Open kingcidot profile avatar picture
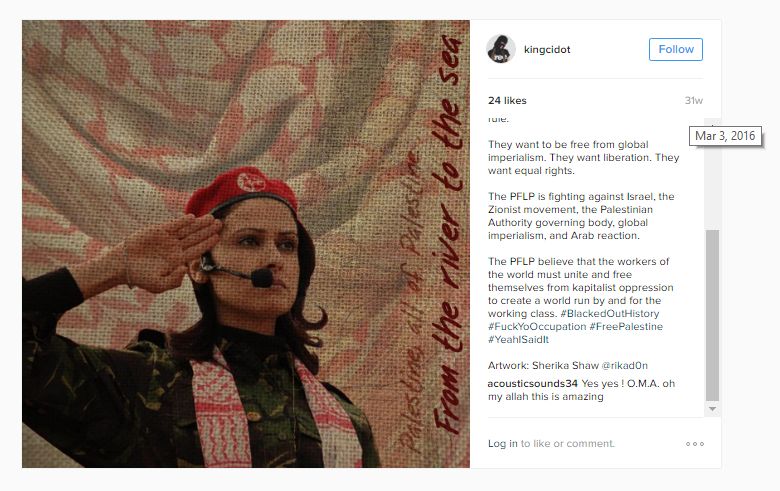Image resolution: width=780 pixels, height=491 pixels. pos(500,49)
